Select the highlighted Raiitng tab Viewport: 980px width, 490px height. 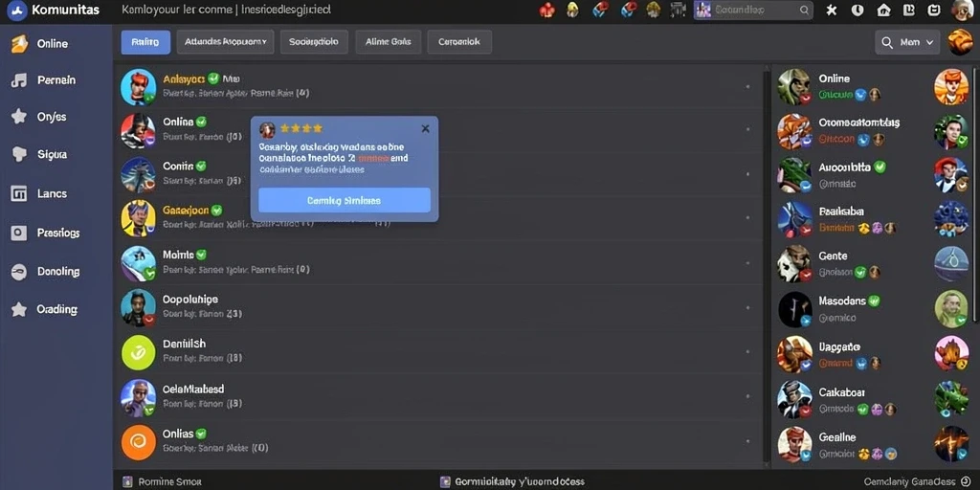pyautogui.click(x=145, y=42)
